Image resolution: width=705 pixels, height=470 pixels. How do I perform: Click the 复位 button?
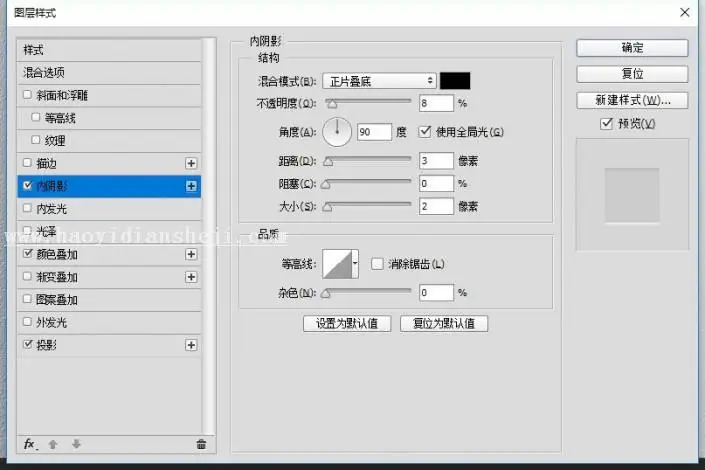632,74
